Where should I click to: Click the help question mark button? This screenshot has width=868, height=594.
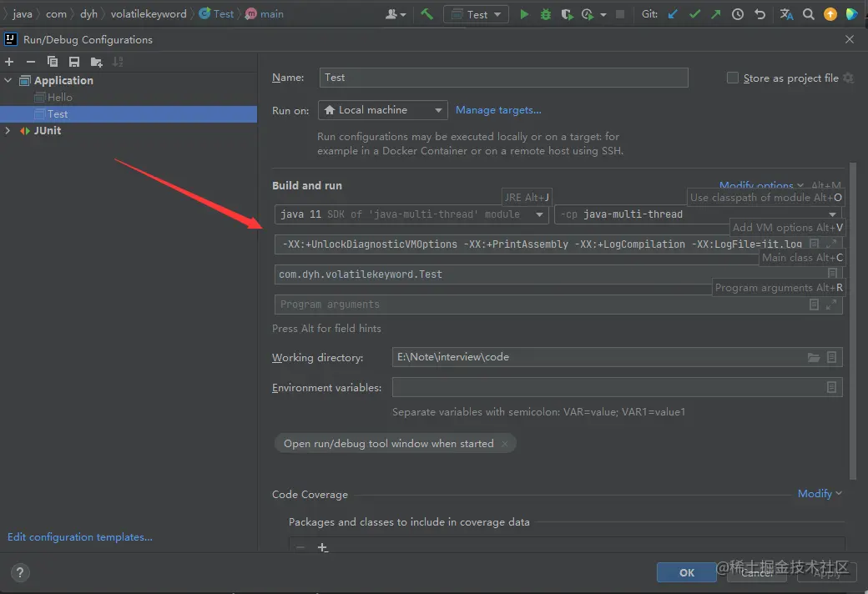(20, 572)
